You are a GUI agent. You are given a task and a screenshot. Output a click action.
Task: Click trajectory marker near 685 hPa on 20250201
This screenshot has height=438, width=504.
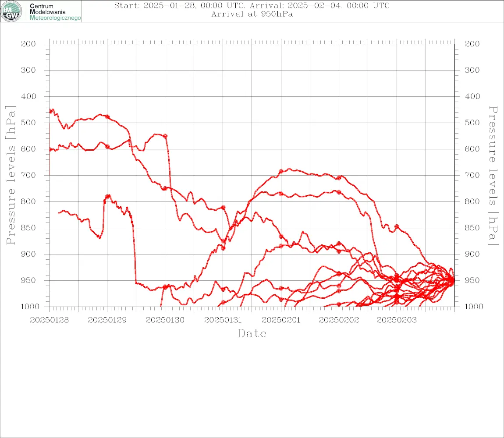[281, 171]
